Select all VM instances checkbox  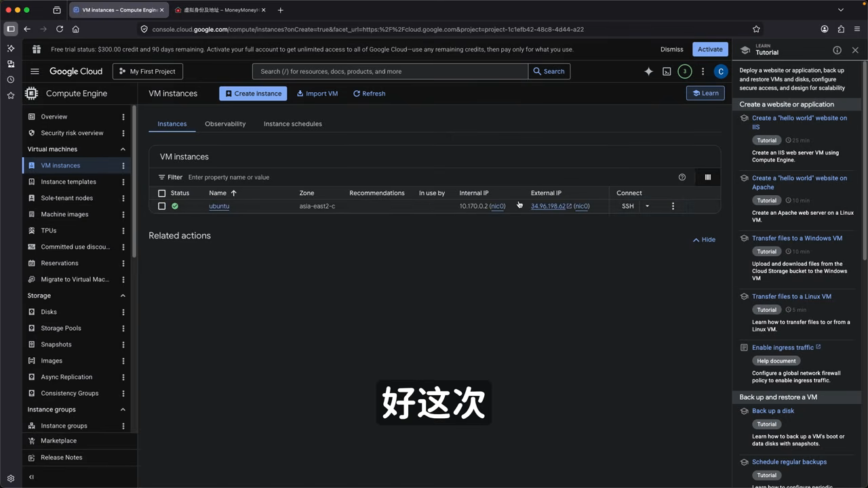click(x=161, y=193)
